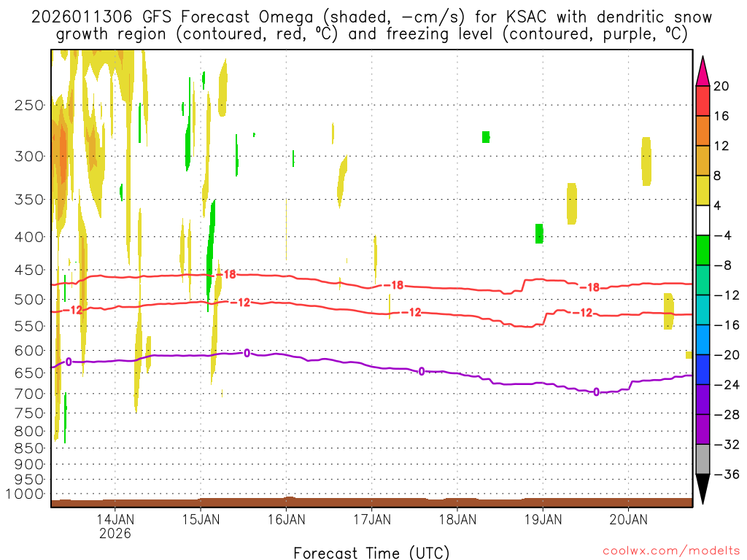Click the 950 pressure level label
The width and height of the screenshot is (747, 560).
[x=29, y=480]
